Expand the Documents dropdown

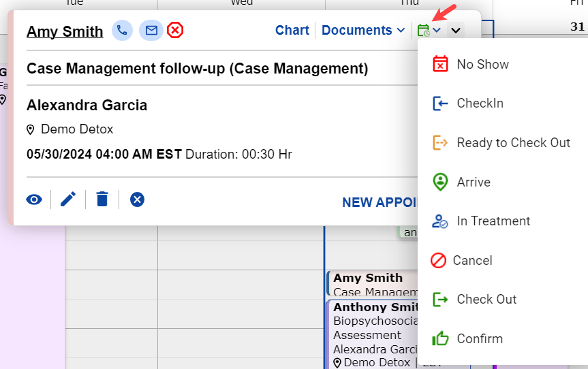point(362,31)
